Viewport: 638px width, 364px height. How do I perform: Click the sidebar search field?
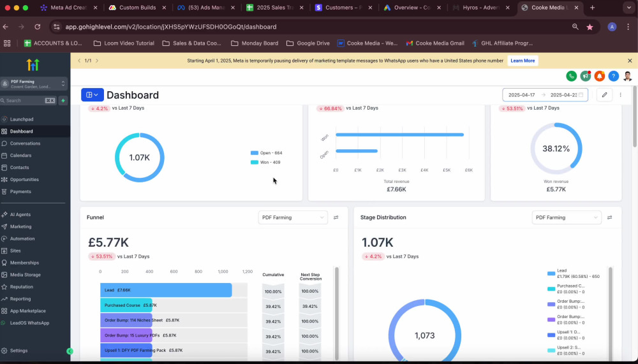29,101
